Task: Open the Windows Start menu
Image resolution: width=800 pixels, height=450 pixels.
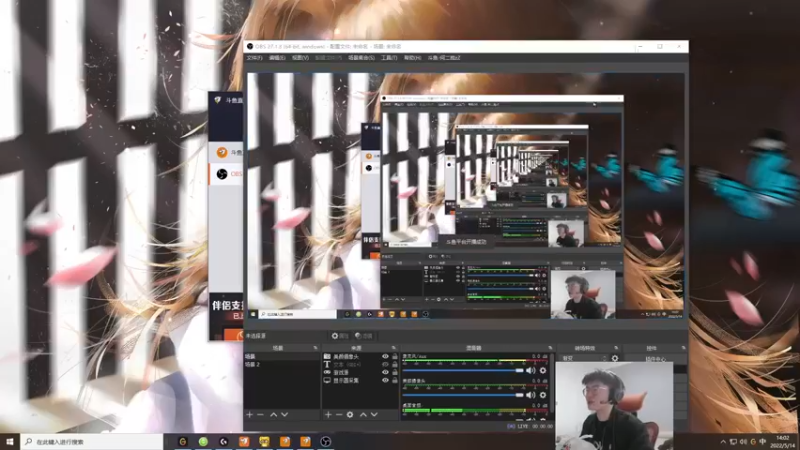Action: [10, 441]
